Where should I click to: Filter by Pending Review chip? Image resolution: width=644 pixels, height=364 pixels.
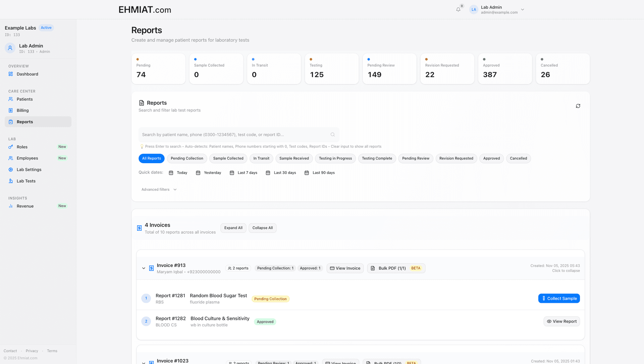(416, 158)
